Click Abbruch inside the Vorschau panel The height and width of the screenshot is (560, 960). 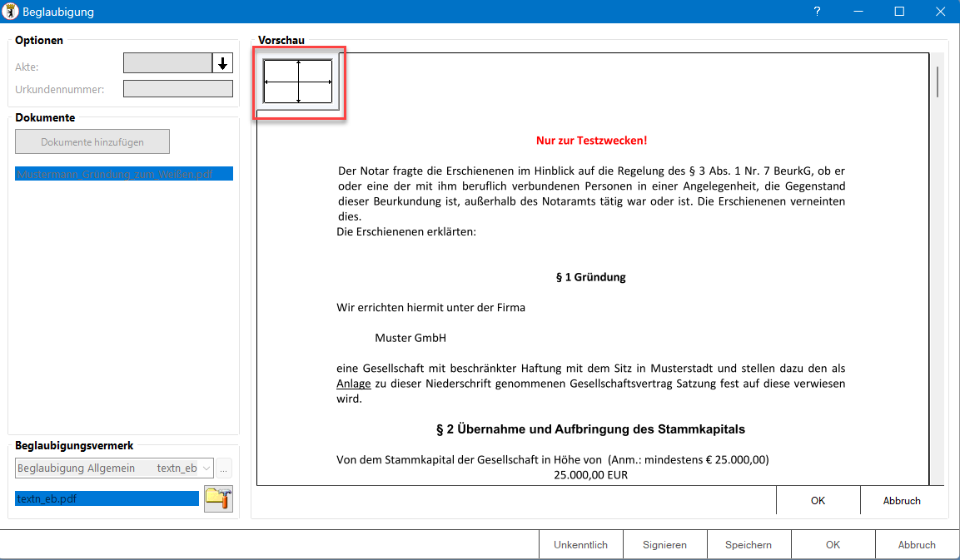click(903, 500)
